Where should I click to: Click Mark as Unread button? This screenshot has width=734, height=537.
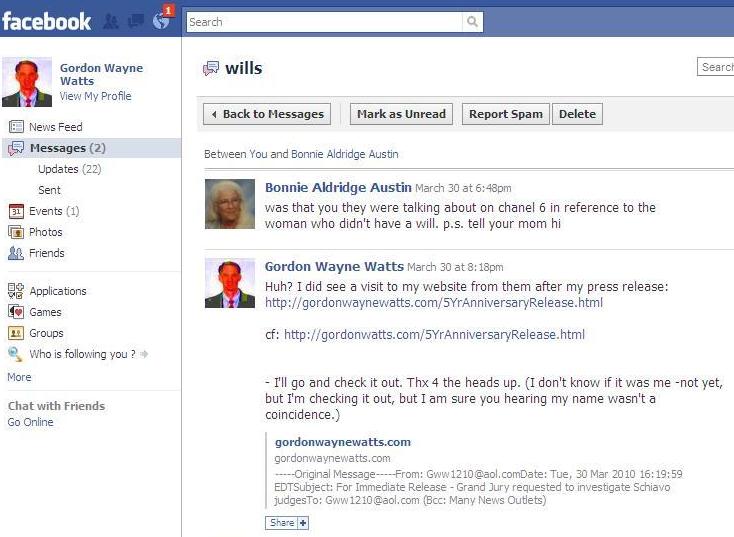coord(401,114)
